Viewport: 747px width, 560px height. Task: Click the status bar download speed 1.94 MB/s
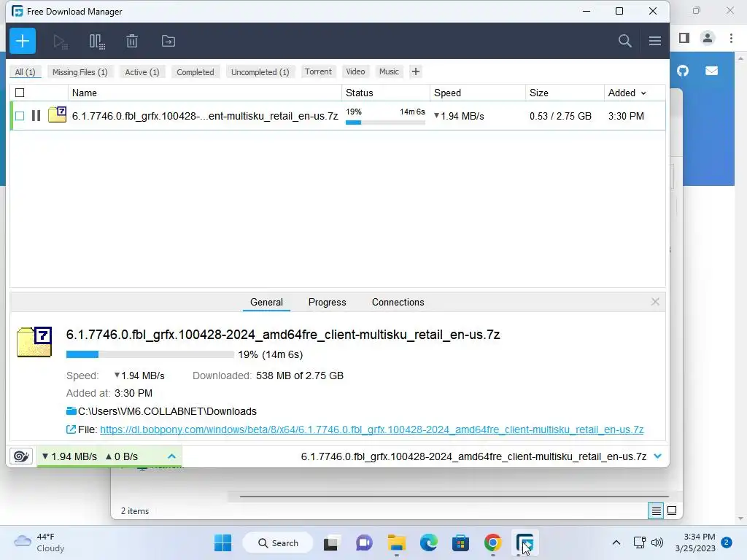pos(69,456)
